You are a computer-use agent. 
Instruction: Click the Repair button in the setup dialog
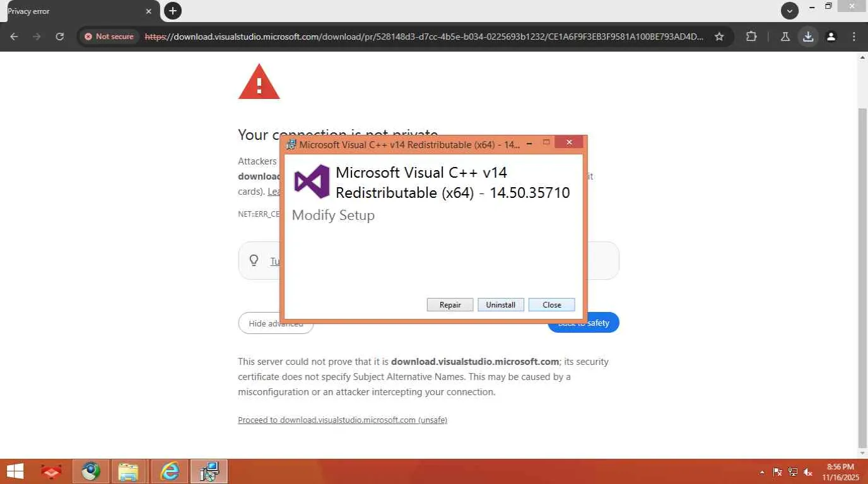(450, 304)
